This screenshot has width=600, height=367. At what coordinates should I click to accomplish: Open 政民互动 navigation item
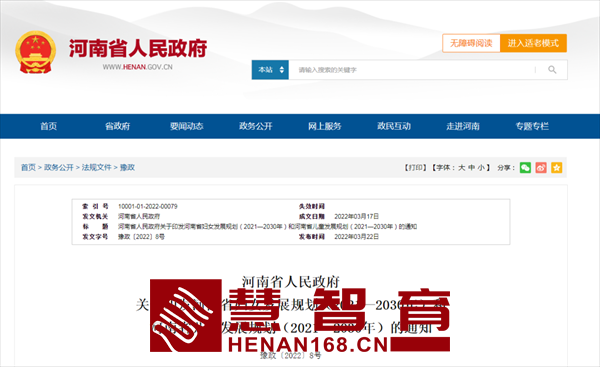coord(394,126)
